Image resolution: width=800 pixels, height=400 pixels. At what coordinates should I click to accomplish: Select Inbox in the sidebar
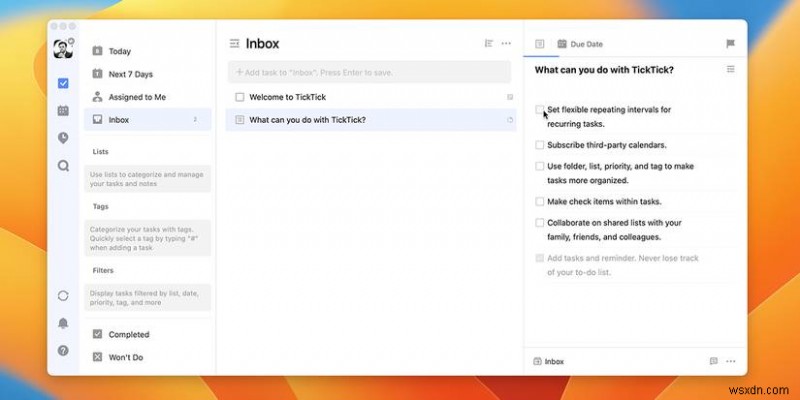coord(147,120)
